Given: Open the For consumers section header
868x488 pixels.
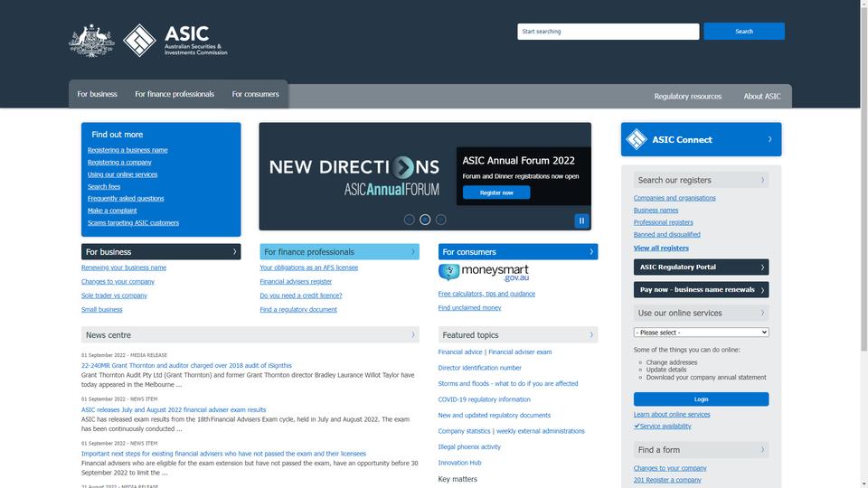Looking at the screenshot, I should click(517, 252).
